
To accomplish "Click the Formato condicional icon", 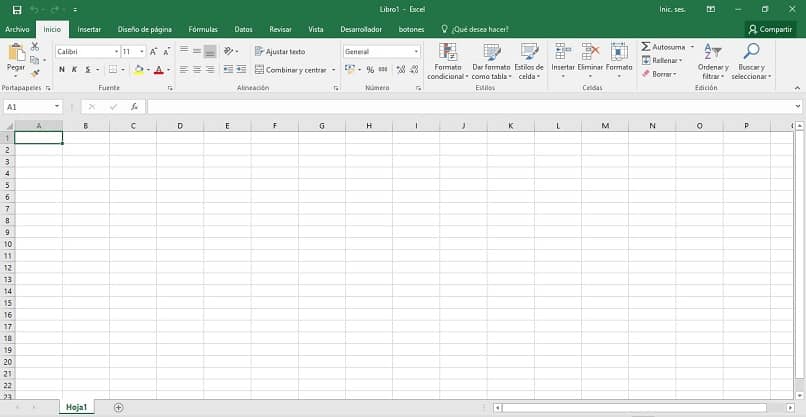I will tap(448, 52).
